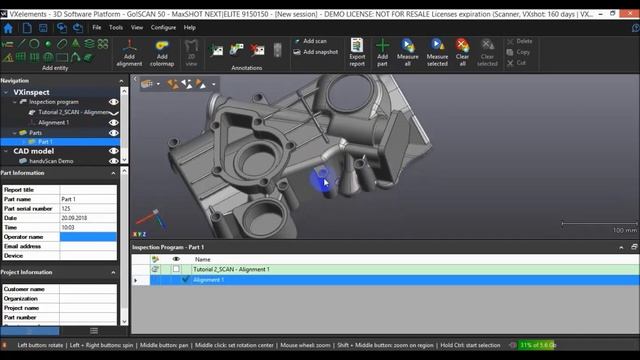The width and height of the screenshot is (640, 360).
Task: Click Add snapshot
Action: [x=316, y=52]
